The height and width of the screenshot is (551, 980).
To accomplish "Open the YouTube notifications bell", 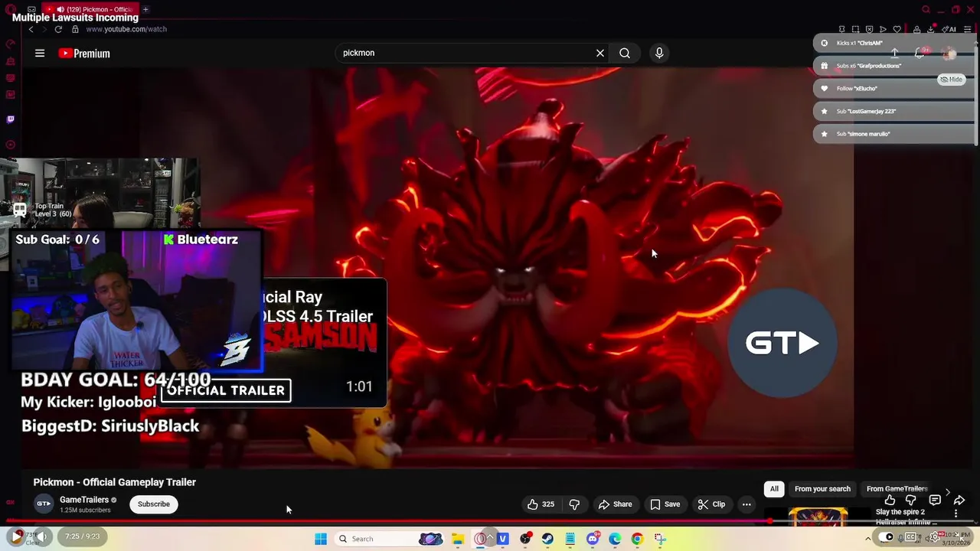I will click(920, 53).
